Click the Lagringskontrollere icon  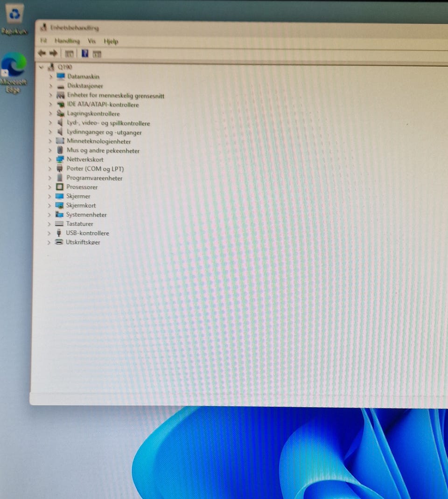tap(60, 113)
